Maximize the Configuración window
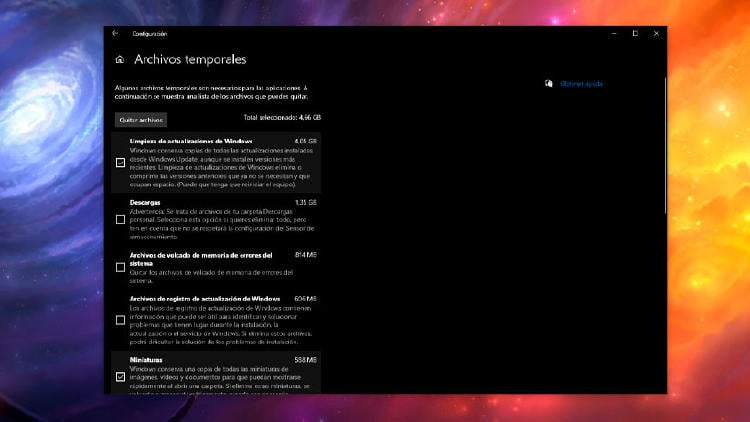 635,33
